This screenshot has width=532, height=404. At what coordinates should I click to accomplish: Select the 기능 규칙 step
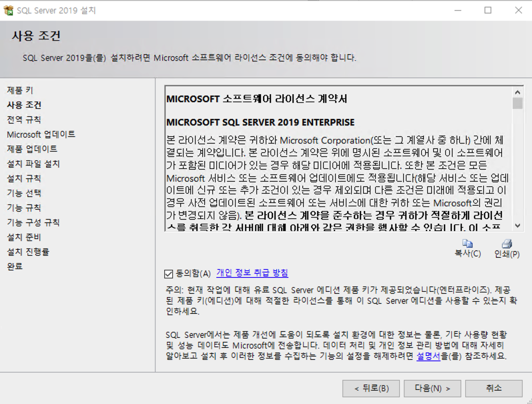pyautogui.click(x=24, y=208)
